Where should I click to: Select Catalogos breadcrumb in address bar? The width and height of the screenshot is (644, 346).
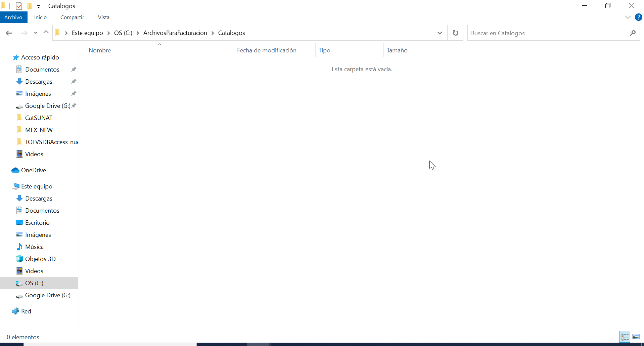(x=232, y=33)
